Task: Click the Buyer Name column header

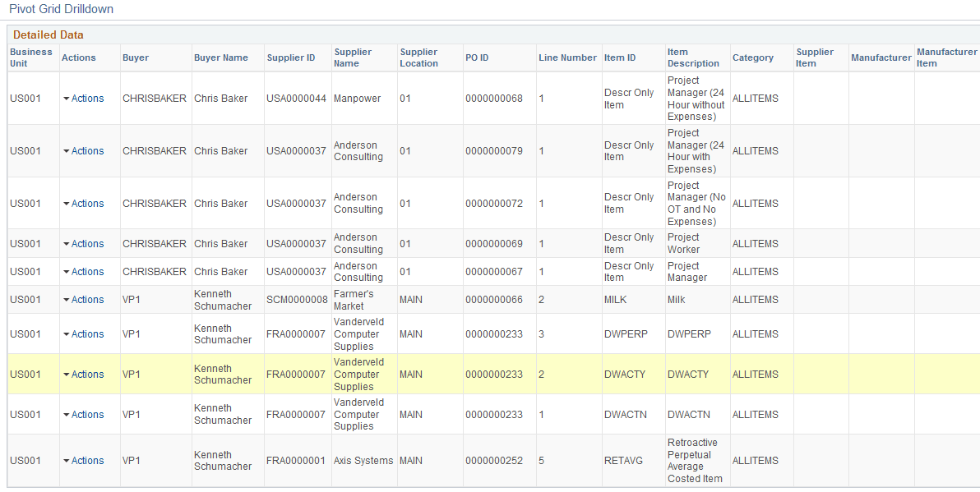Action: 216,57
